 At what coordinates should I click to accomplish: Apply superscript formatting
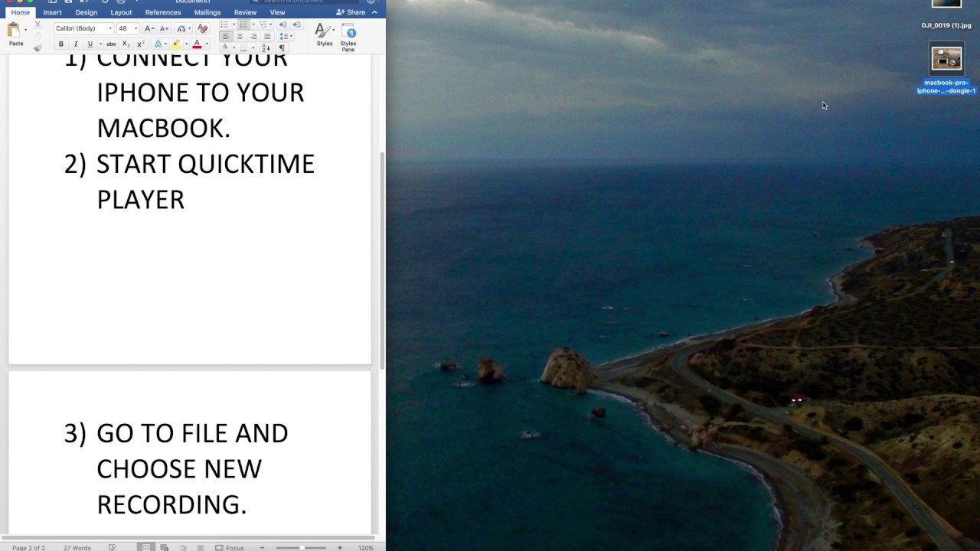tap(141, 44)
